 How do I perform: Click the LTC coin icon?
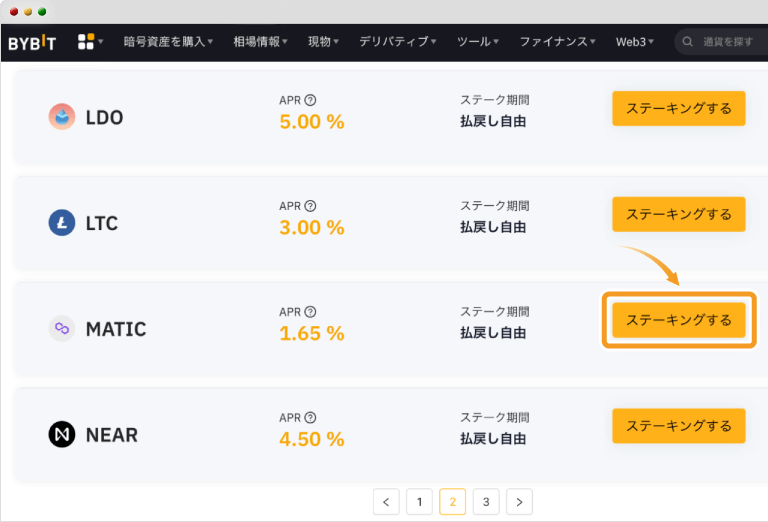(x=62, y=223)
